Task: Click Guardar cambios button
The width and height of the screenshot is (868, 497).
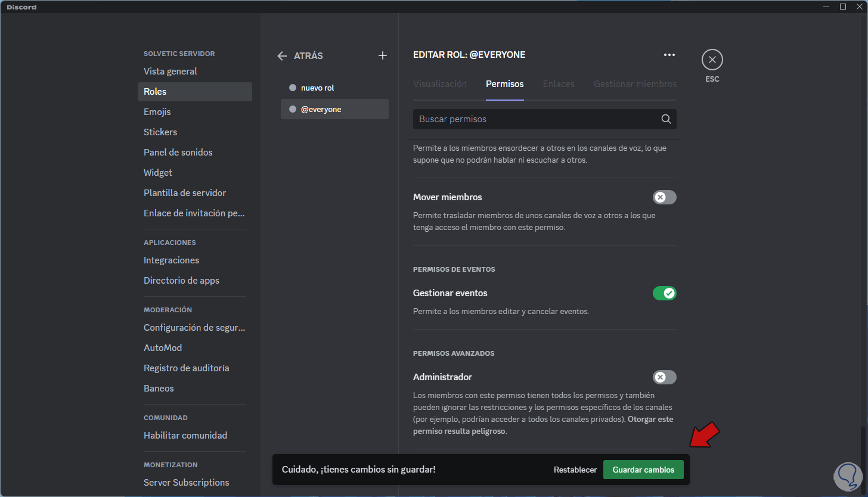Action: 643,470
